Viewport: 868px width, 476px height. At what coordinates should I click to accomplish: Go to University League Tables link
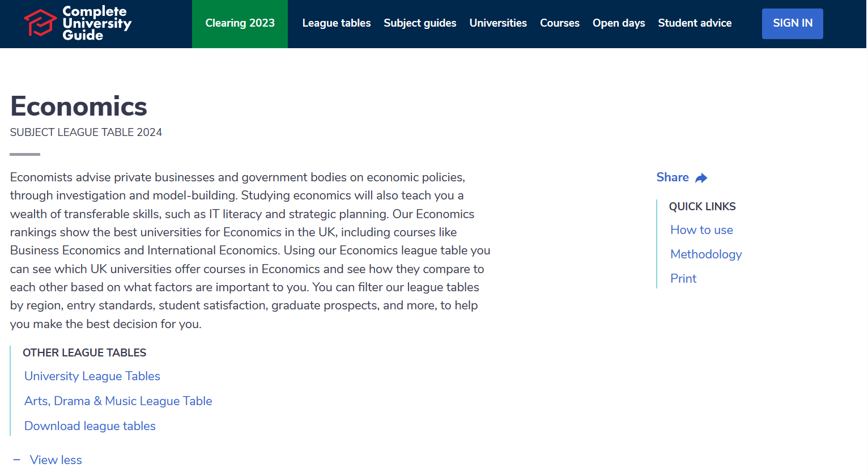click(92, 376)
